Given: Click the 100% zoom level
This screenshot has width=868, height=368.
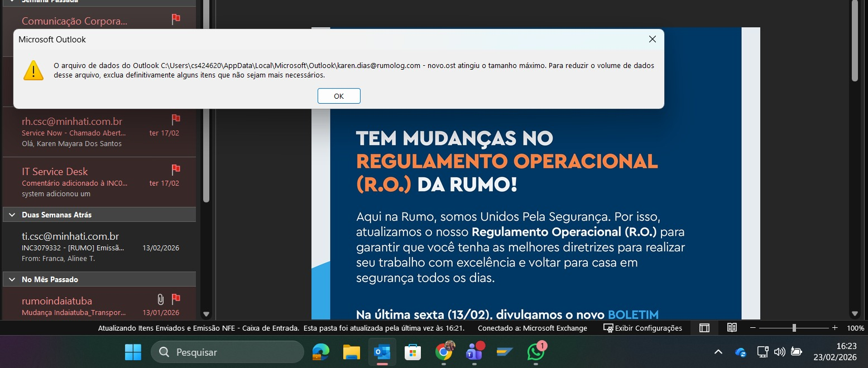Looking at the screenshot, I should tap(855, 328).
